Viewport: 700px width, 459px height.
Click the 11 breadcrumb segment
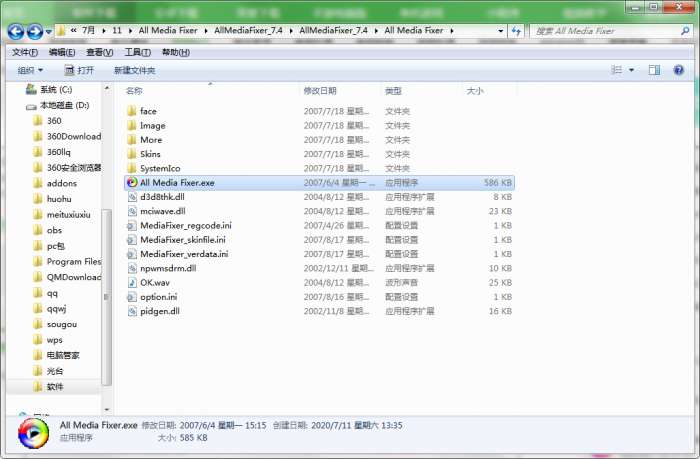click(x=117, y=30)
